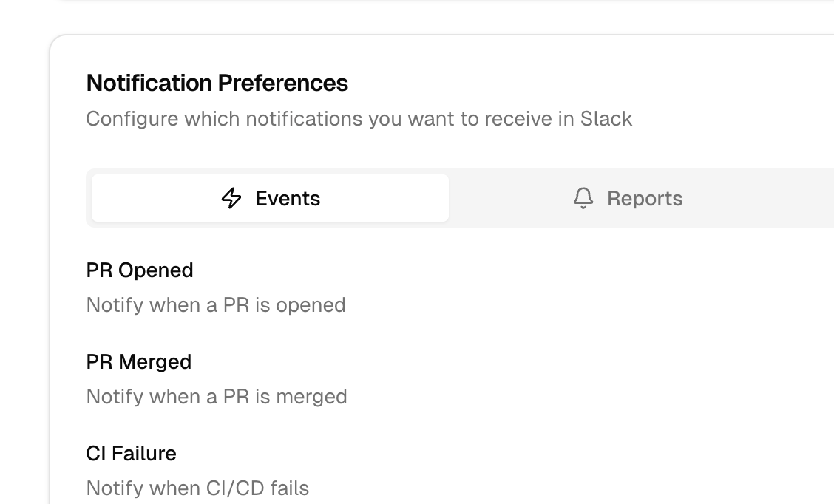Click the lightning bolt icon on Events
This screenshot has height=504, width=834.
click(231, 198)
